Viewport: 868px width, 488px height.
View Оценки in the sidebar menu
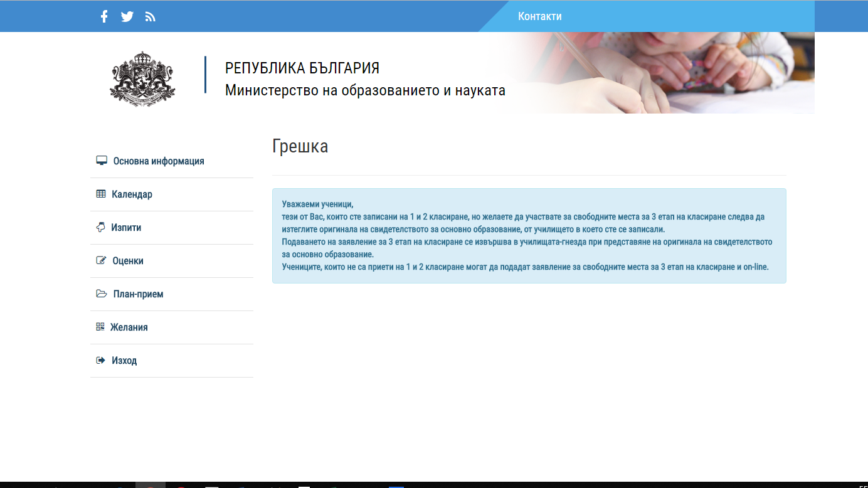128,261
